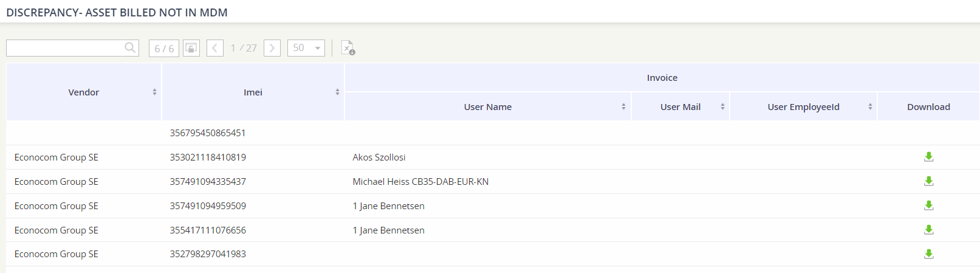
Task: Select IMEI cell 352798297041983
Action: tap(208, 254)
